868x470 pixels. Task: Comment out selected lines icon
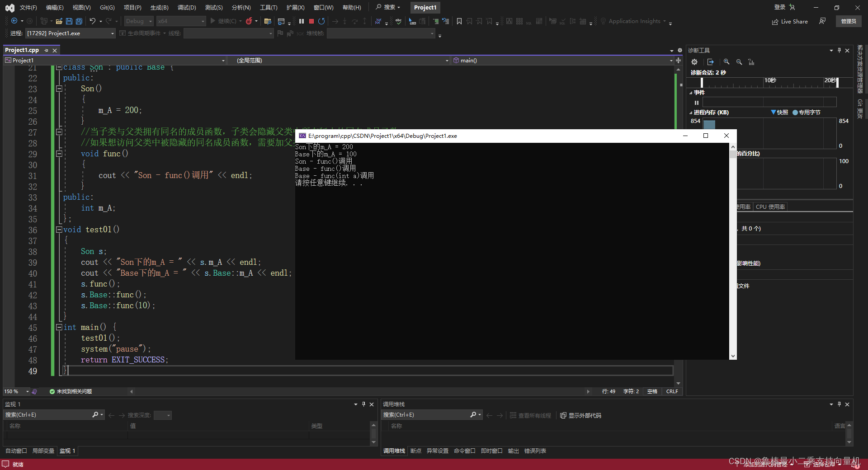point(436,21)
